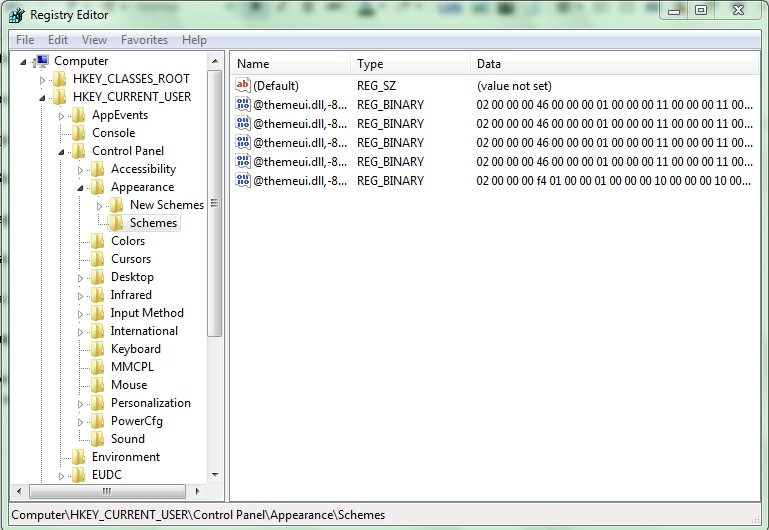
Task: Click the Accessibility folder icon
Action: [98, 169]
